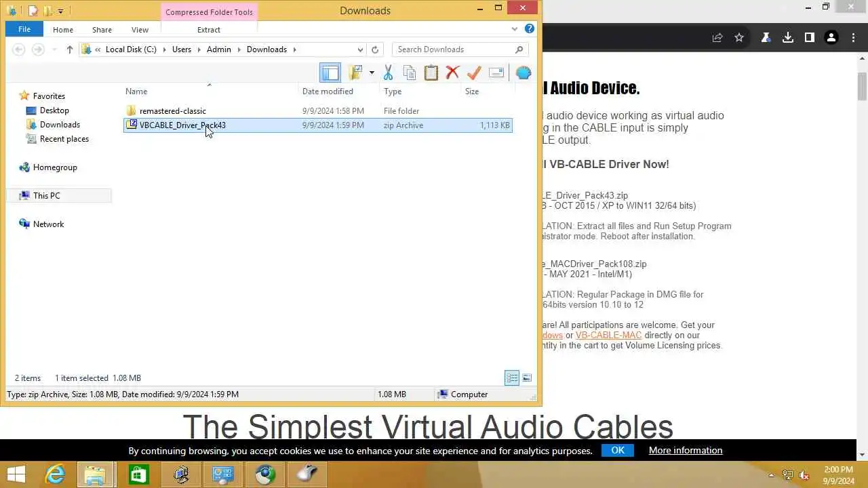Click the Back navigation arrow

(x=19, y=49)
